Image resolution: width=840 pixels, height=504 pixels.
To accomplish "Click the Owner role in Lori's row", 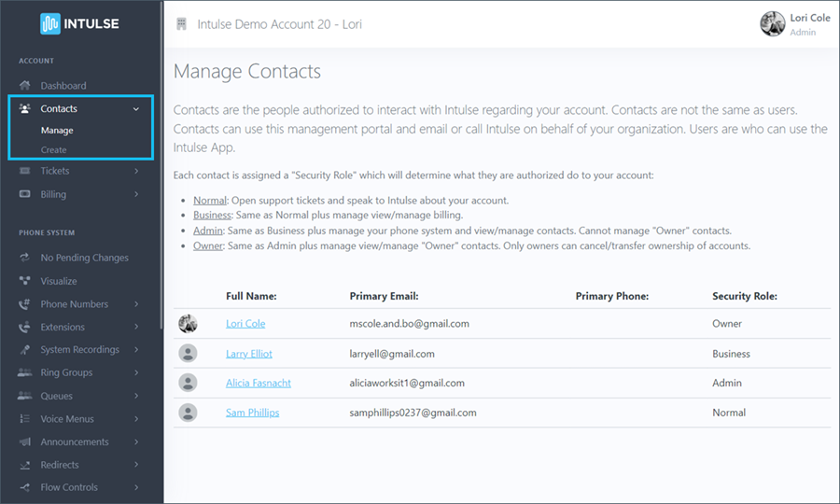I will point(727,324).
